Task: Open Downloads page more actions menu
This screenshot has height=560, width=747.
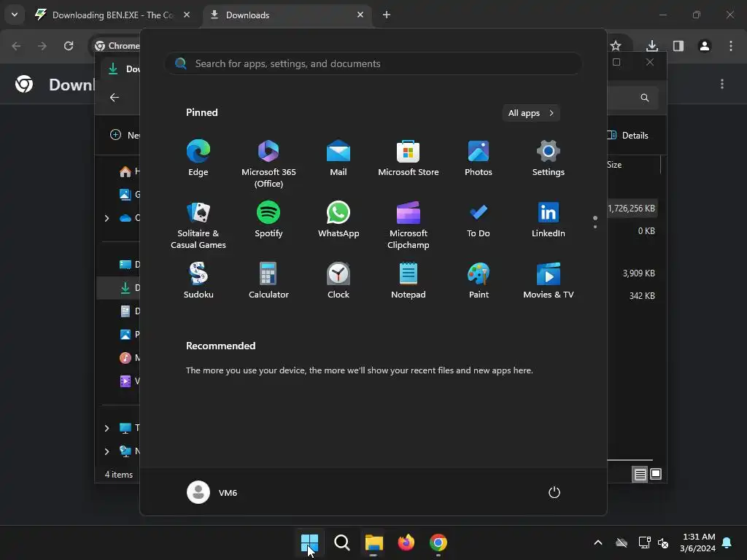Action: pyautogui.click(x=721, y=85)
